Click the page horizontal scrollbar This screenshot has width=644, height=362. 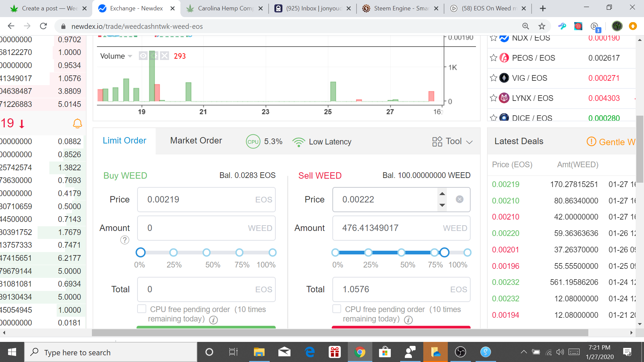coord(340,333)
